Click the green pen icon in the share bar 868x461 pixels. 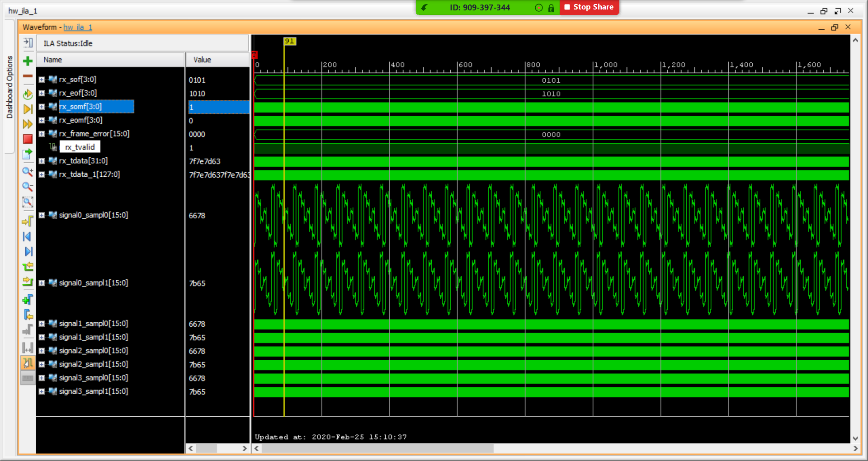tap(424, 7)
